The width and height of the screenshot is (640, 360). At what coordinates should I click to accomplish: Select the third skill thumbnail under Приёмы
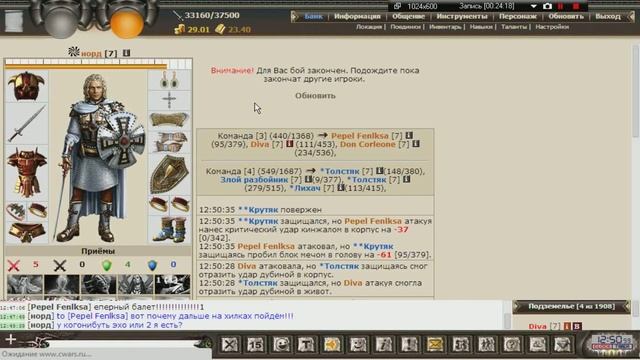click(98, 284)
